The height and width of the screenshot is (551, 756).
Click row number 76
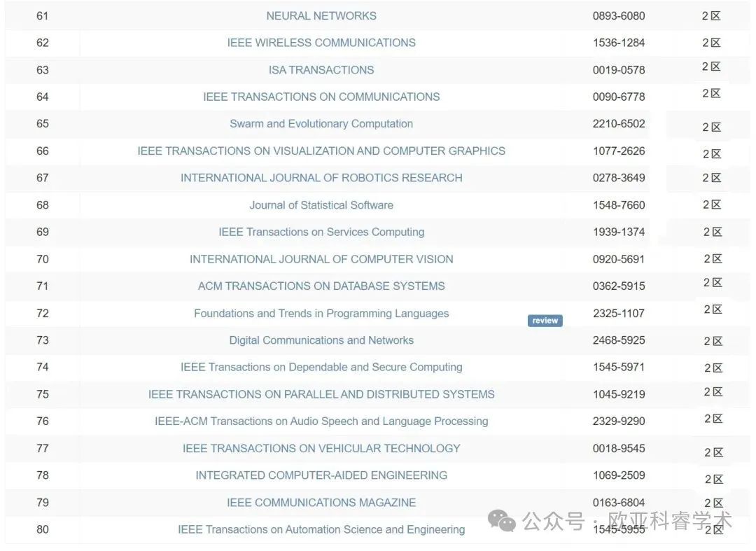pos(43,421)
